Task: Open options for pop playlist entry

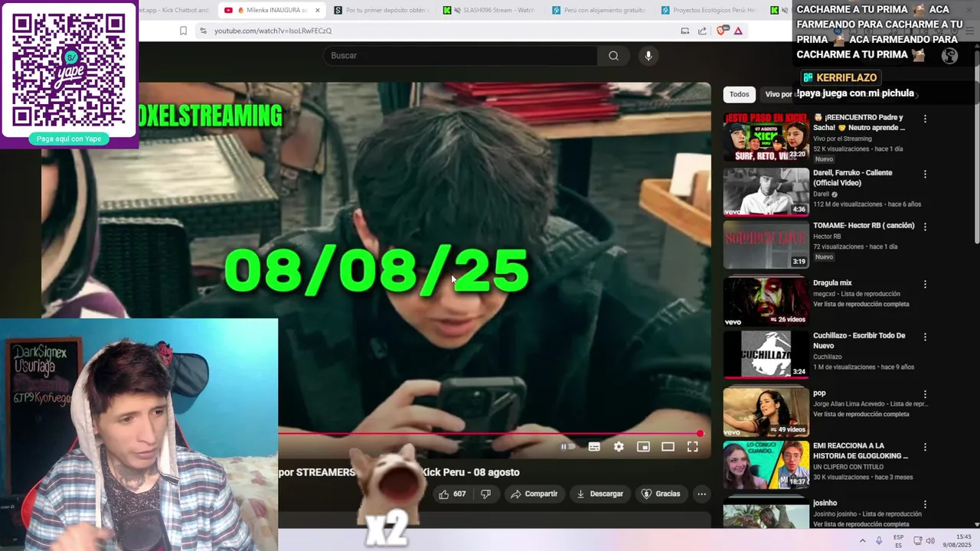Action: pos(925,394)
